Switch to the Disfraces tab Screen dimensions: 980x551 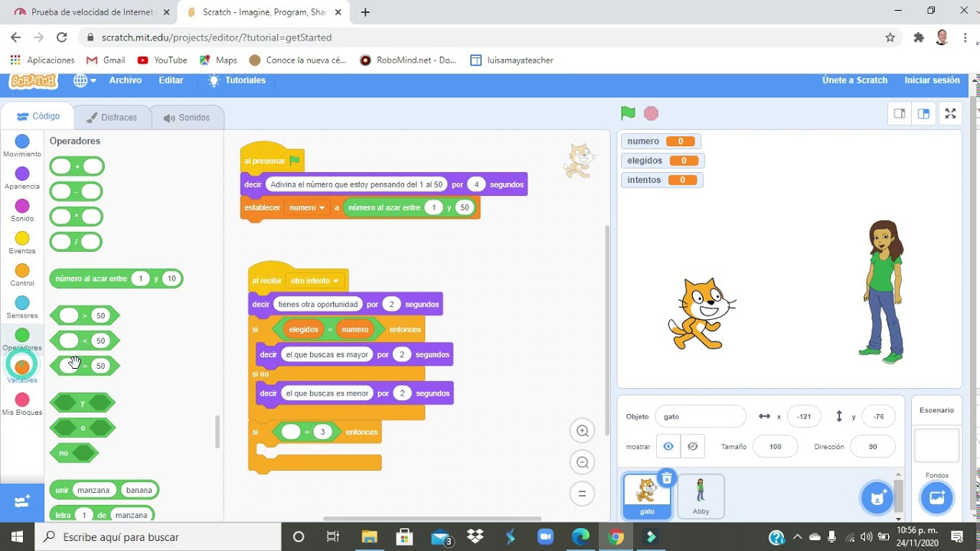coord(112,117)
